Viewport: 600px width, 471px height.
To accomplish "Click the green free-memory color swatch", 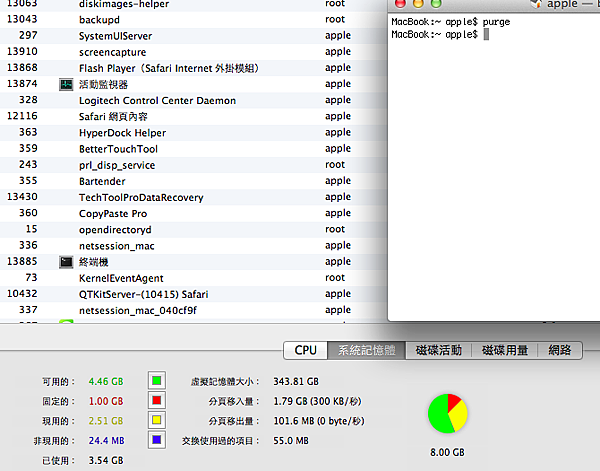I will click(157, 381).
